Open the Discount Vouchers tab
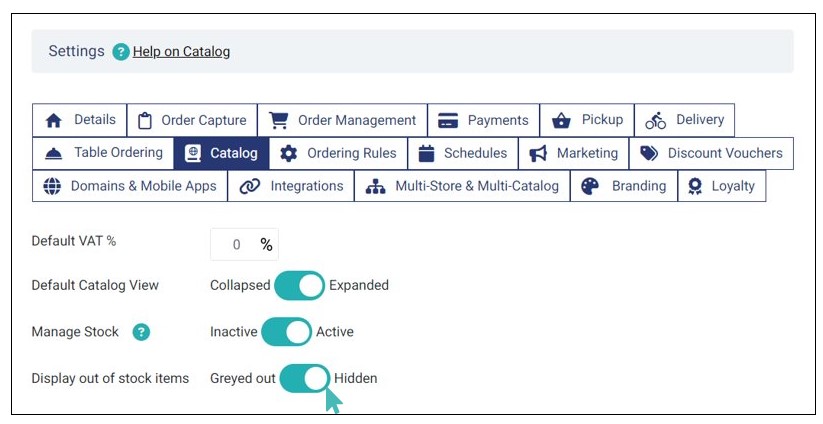The height and width of the screenshot is (424, 823). 711,153
